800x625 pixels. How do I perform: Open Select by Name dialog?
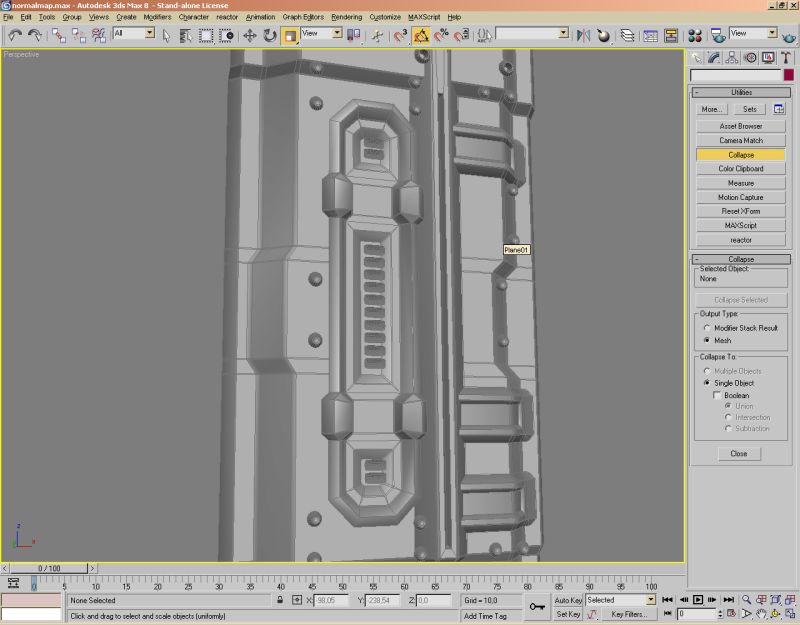[x=186, y=34]
